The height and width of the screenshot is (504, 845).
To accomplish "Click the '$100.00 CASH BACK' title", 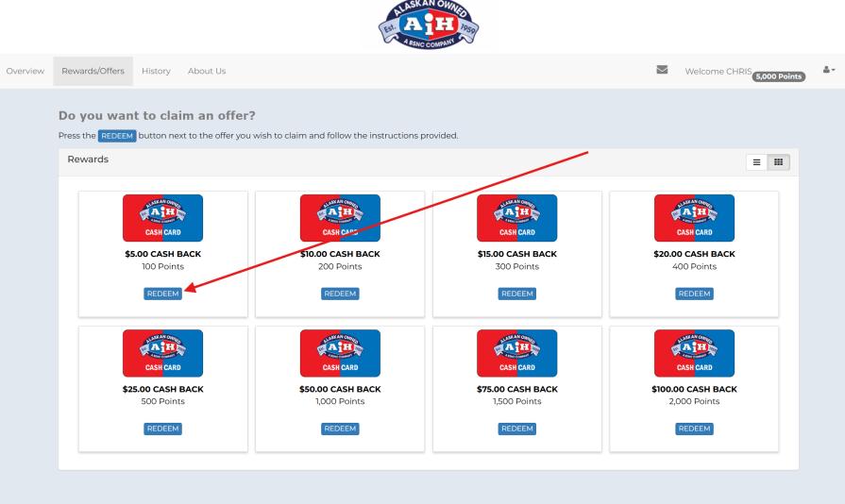I will pos(694,389).
